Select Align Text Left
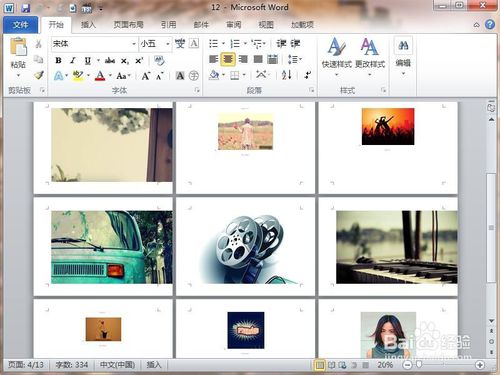The width and height of the screenshot is (500, 375). [213, 59]
